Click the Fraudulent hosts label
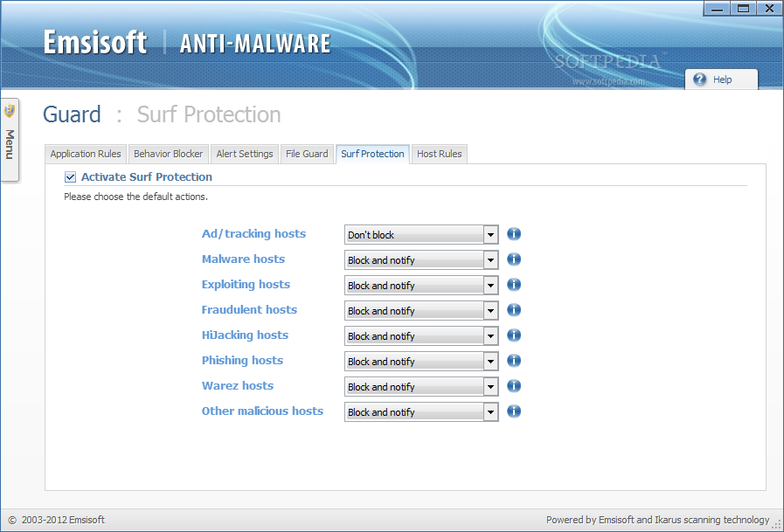The height and width of the screenshot is (532, 784). [249, 310]
